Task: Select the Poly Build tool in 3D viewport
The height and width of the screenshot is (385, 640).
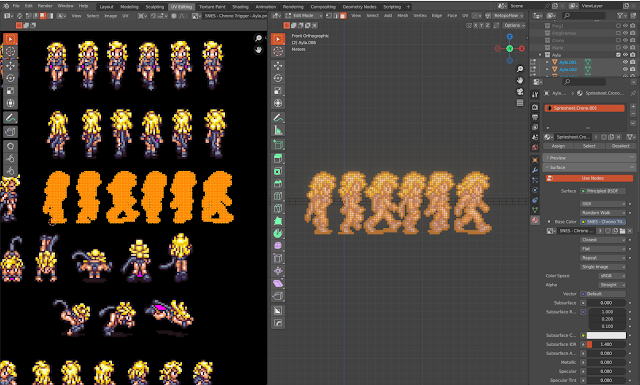Action: click(x=278, y=221)
